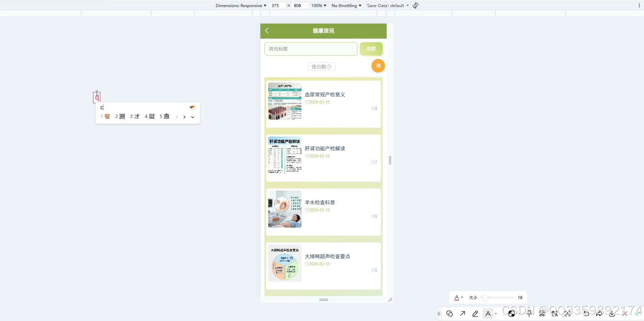Click the viewport right-edge resize handle
644x321 pixels.
[390, 160]
